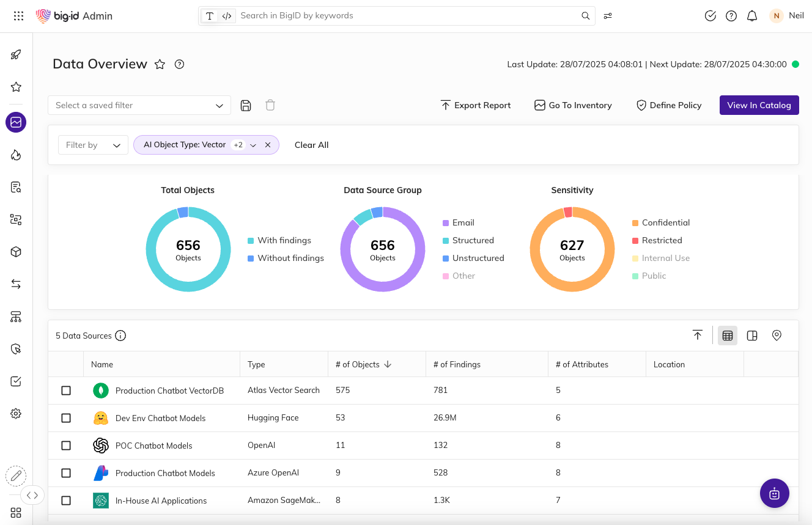Screen dimensions: 812x525
Task: Open the pencil edit tool near the bottom sidebar
Action: [x=16, y=475]
